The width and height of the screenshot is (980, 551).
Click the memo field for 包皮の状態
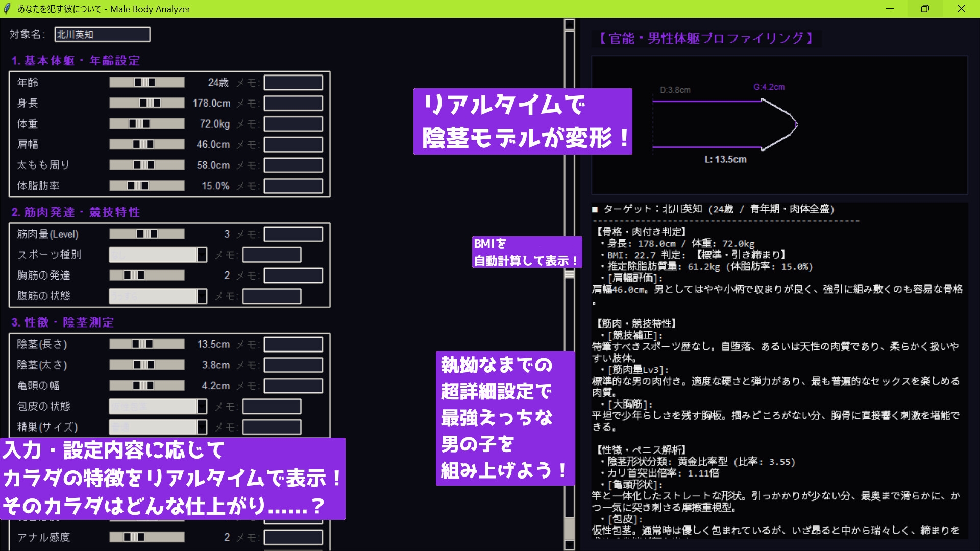point(272,406)
